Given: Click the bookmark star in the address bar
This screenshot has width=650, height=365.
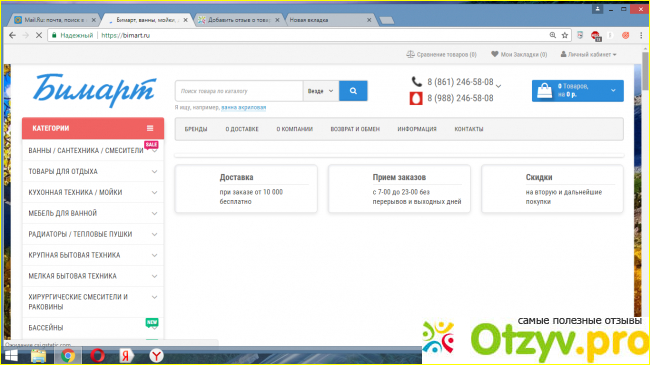Looking at the screenshot, I should pyautogui.click(x=565, y=36).
